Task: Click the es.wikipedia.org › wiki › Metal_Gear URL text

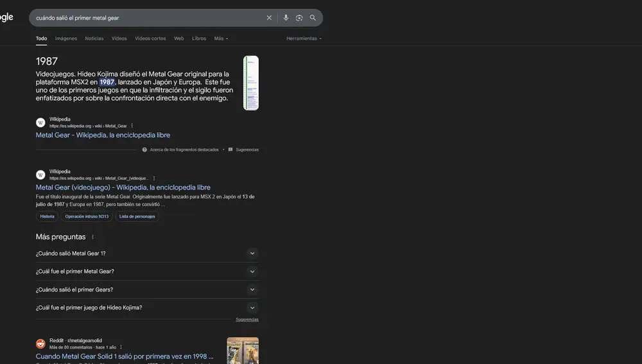Action: 88,126
